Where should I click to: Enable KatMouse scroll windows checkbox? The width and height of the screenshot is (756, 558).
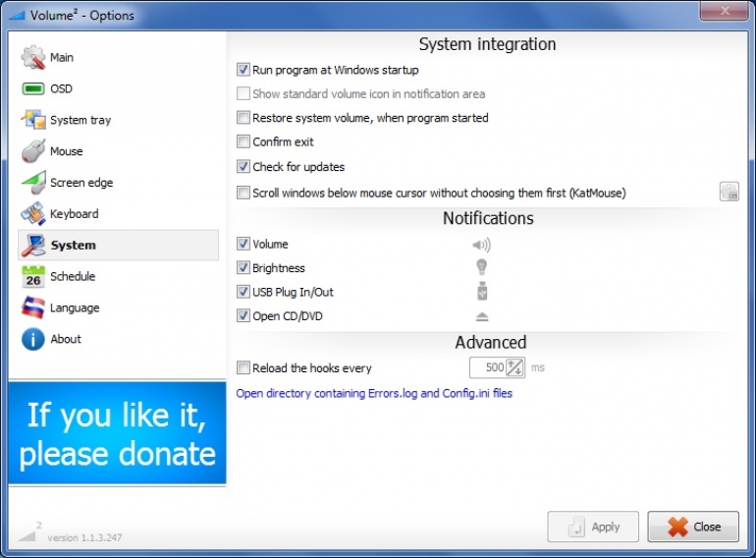click(x=243, y=193)
